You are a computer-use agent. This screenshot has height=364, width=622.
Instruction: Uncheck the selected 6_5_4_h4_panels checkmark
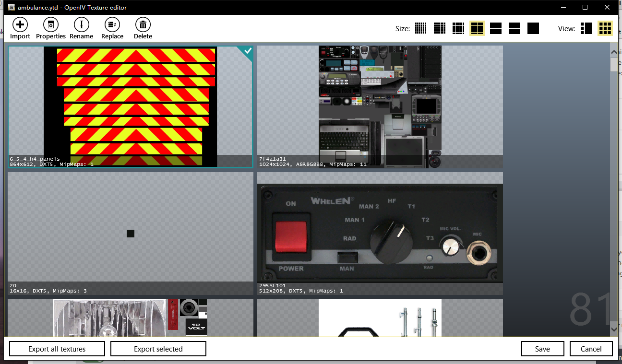[x=247, y=51]
